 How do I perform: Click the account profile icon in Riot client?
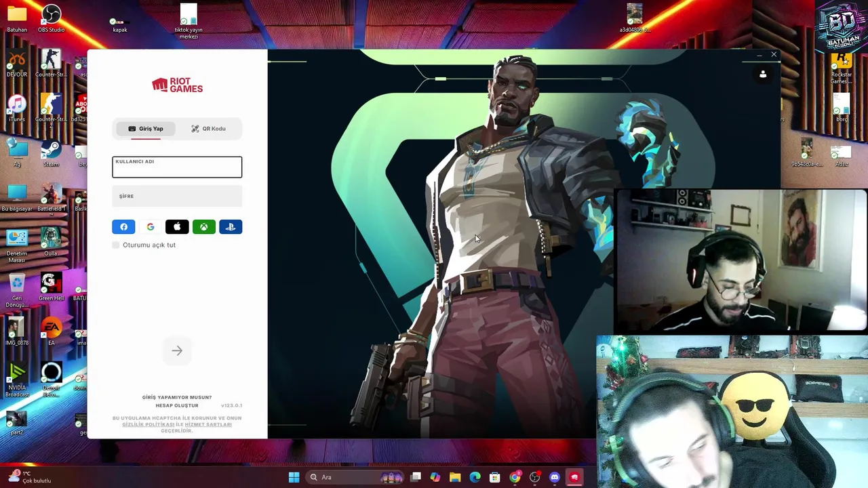pos(763,75)
